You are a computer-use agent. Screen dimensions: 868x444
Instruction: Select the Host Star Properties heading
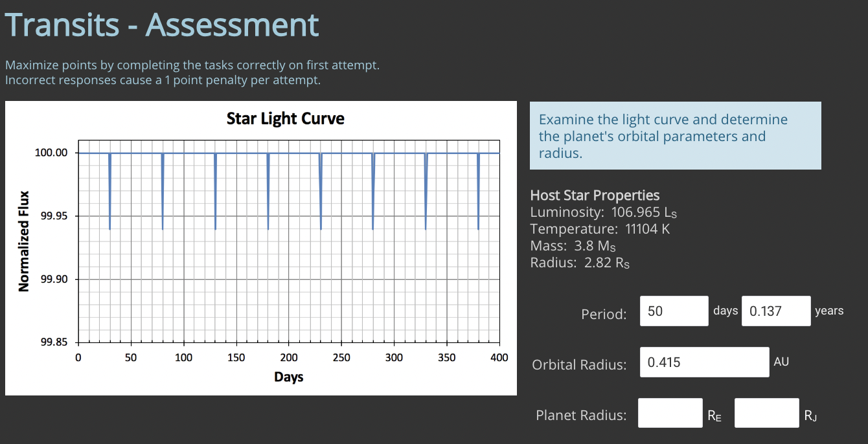(x=595, y=195)
